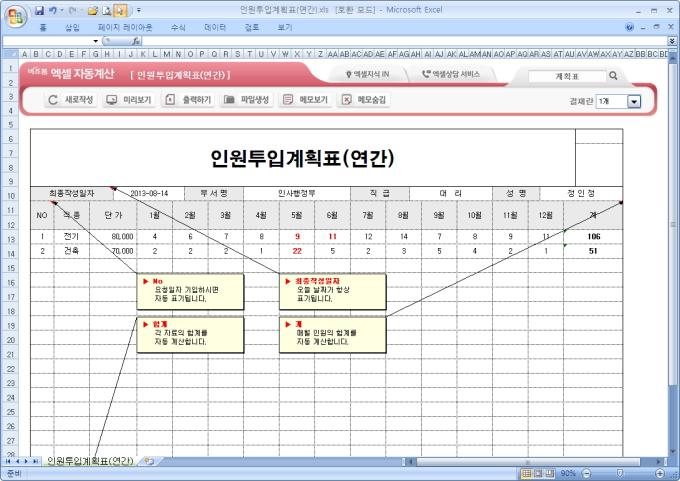Click the Undo arrow icon
680x481 pixels.
pos(52,10)
